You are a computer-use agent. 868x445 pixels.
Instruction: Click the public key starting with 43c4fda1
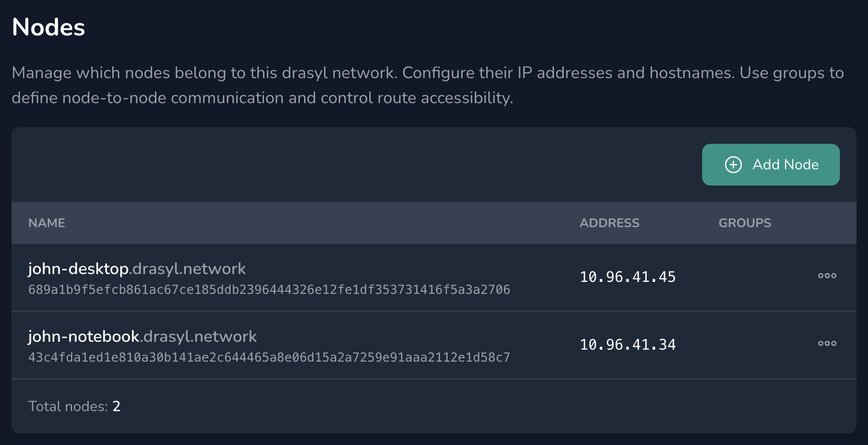coord(269,357)
